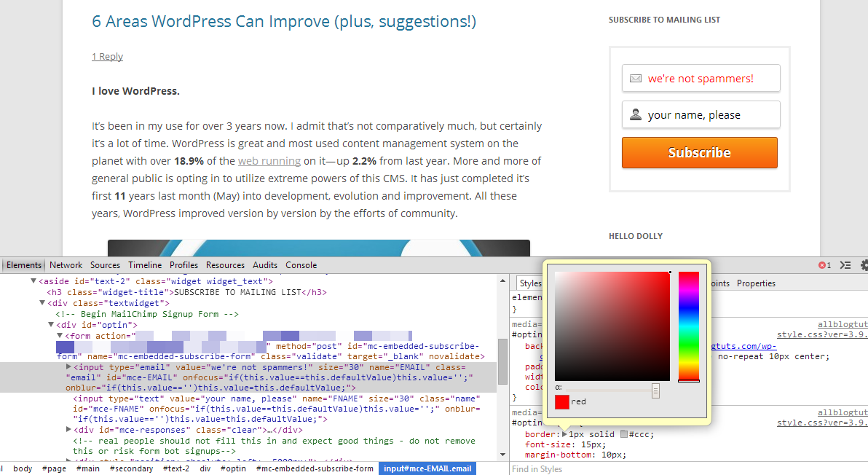
Task: Open the '1 Reply' link
Action: pos(107,57)
